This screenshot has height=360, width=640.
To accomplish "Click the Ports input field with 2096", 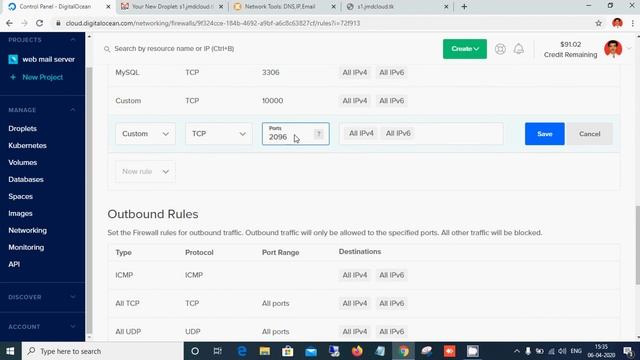I will [x=296, y=134].
